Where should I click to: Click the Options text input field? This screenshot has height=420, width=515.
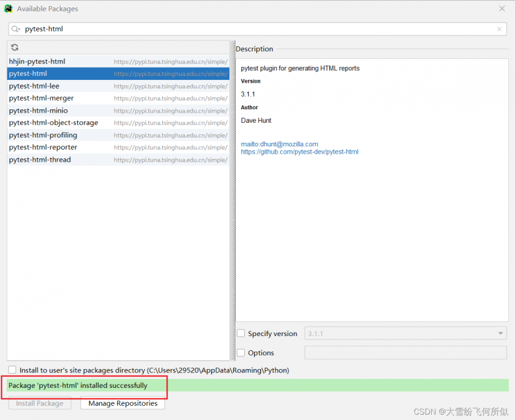[x=405, y=353]
